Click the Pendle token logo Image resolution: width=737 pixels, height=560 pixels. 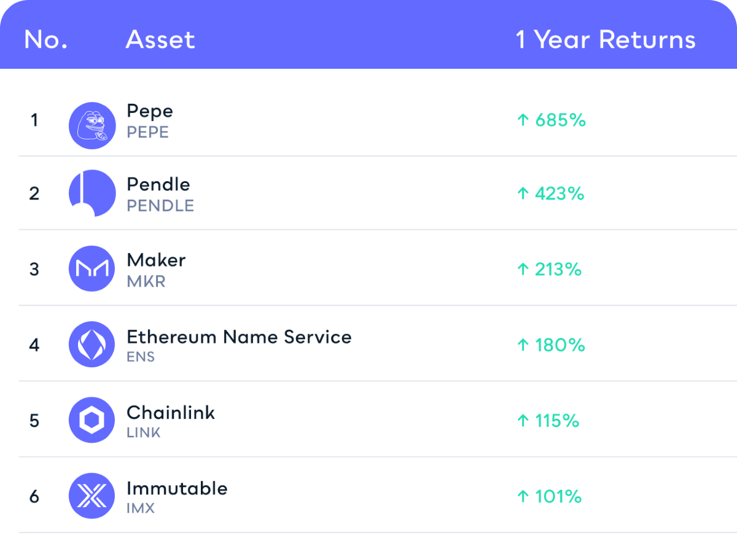click(x=92, y=193)
